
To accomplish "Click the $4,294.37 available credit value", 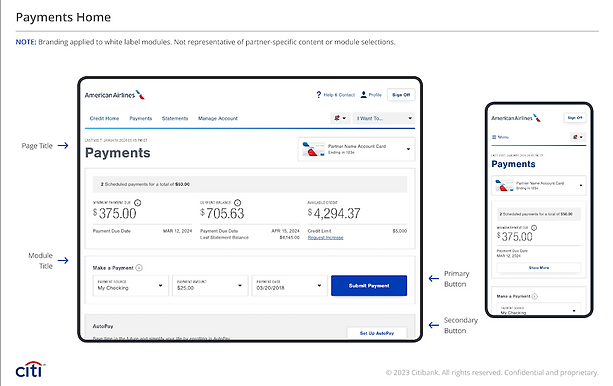I will coord(334,214).
